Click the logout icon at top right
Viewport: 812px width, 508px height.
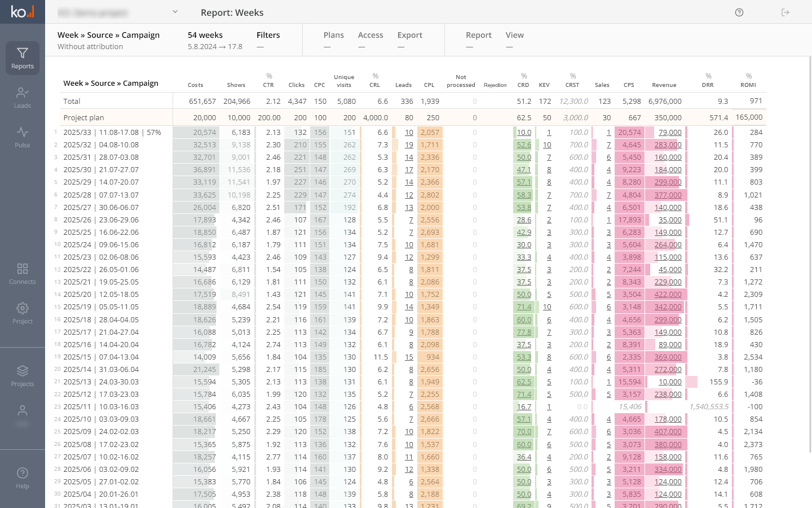[x=785, y=12]
